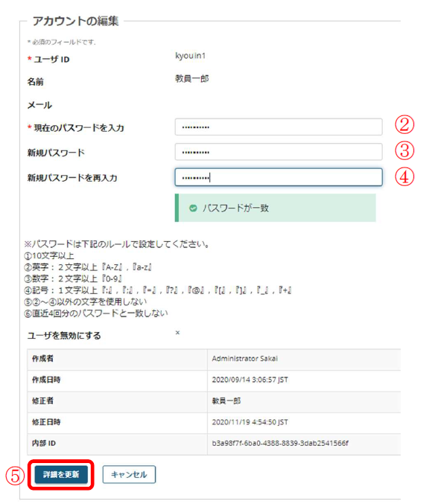This screenshot has width=429, height=504.
Task: Click the 詳細を更新 button
Action: pos(61,474)
